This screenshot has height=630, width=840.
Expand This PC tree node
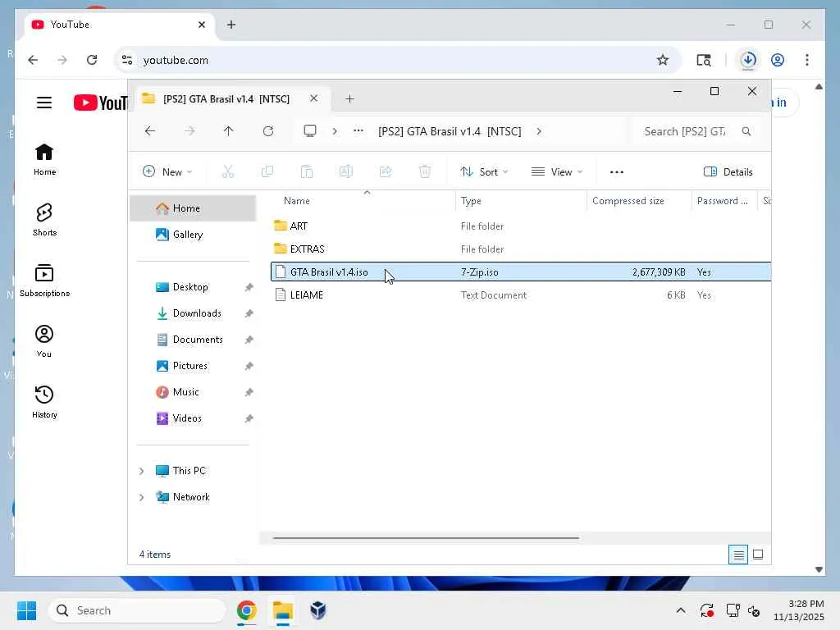(141, 471)
